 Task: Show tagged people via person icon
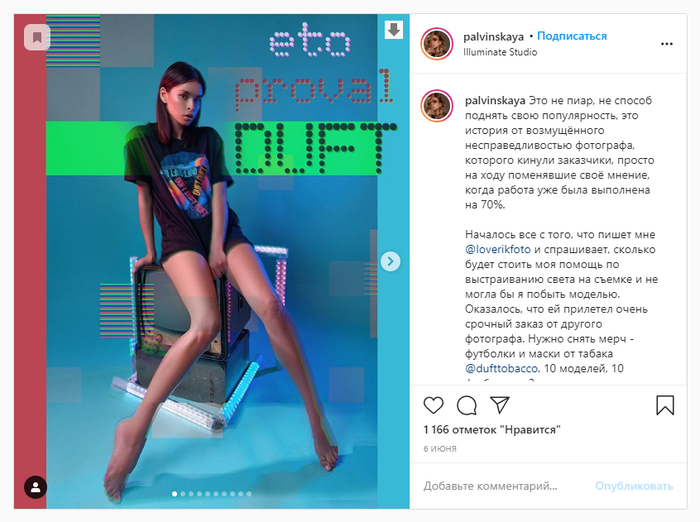pyautogui.click(x=35, y=487)
